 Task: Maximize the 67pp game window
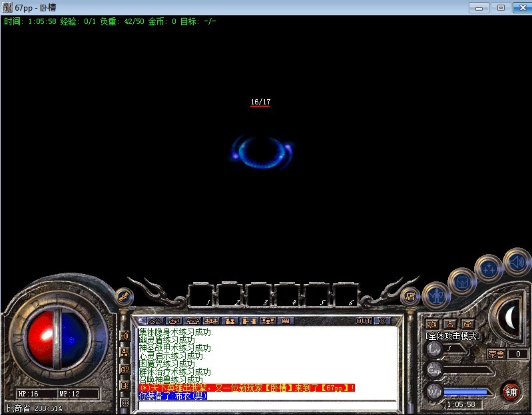tap(501, 7)
